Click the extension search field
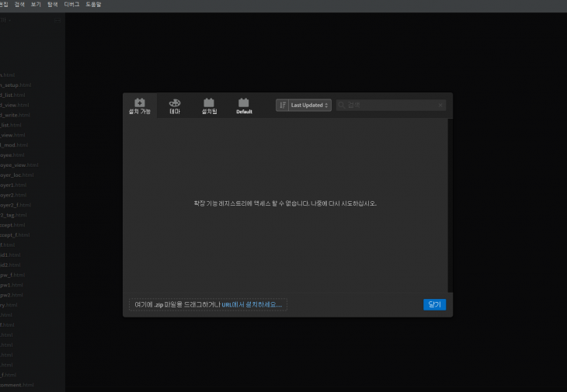Screen dimensions: 567x392 coord(390,105)
